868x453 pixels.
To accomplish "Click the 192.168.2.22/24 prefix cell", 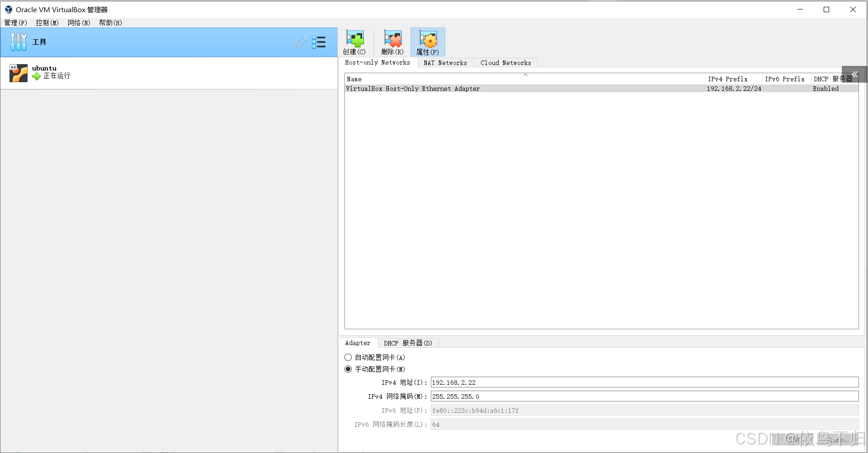I will pyautogui.click(x=734, y=89).
